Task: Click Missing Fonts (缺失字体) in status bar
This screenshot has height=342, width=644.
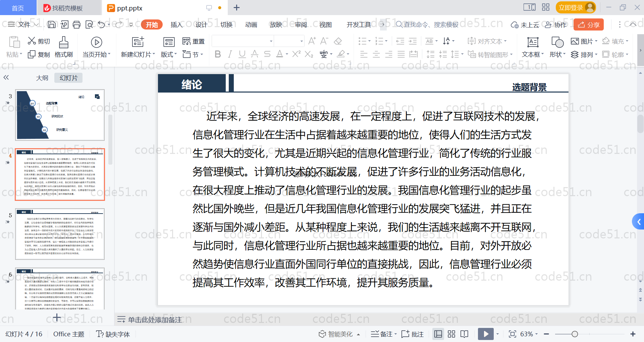Action: 113,334
